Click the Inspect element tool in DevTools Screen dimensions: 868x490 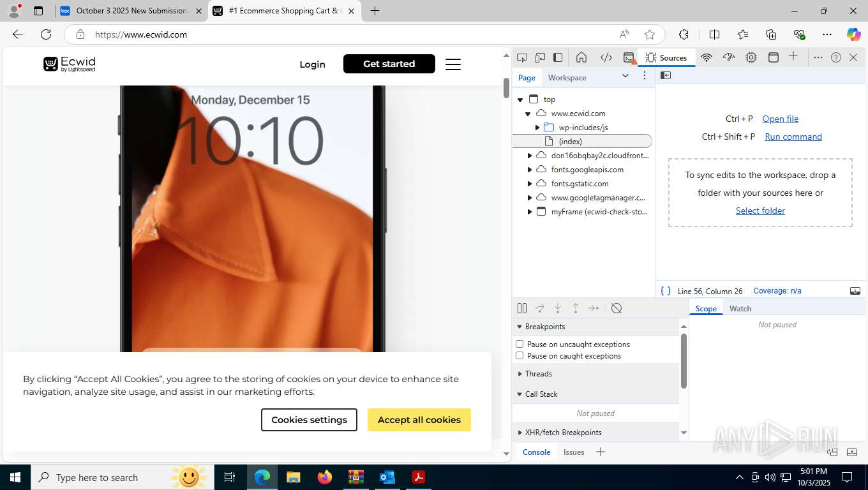pos(522,57)
